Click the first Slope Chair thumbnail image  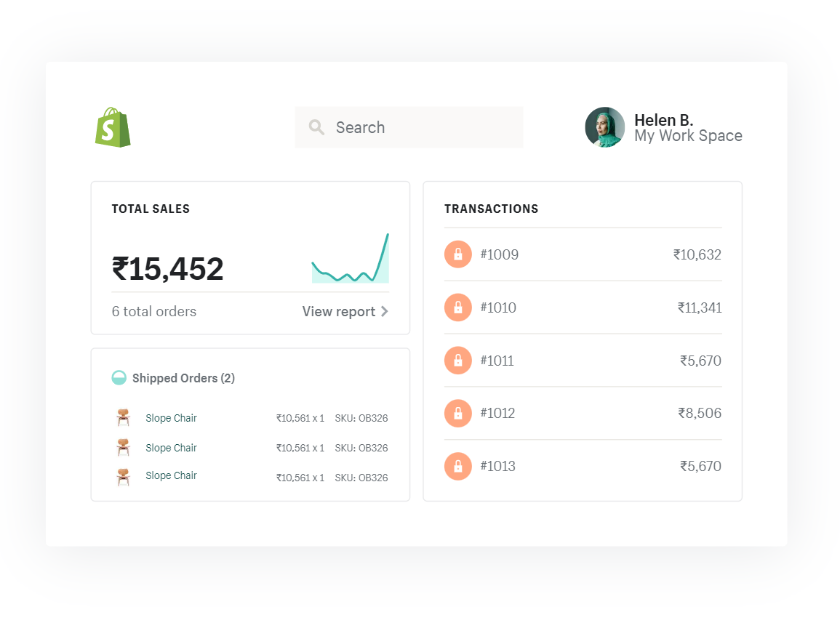click(123, 418)
